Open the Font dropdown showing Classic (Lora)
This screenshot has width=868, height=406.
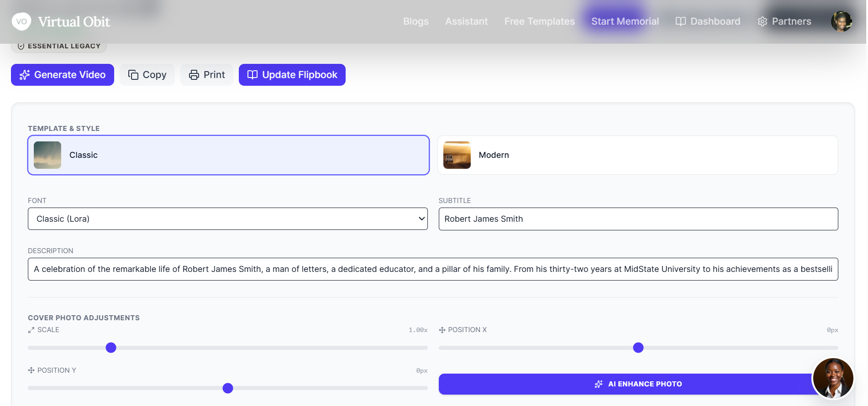[228, 219]
